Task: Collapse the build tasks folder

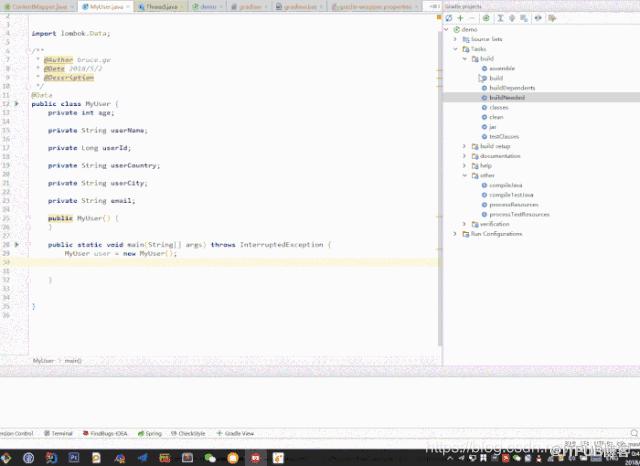Action: (x=464, y=59)
